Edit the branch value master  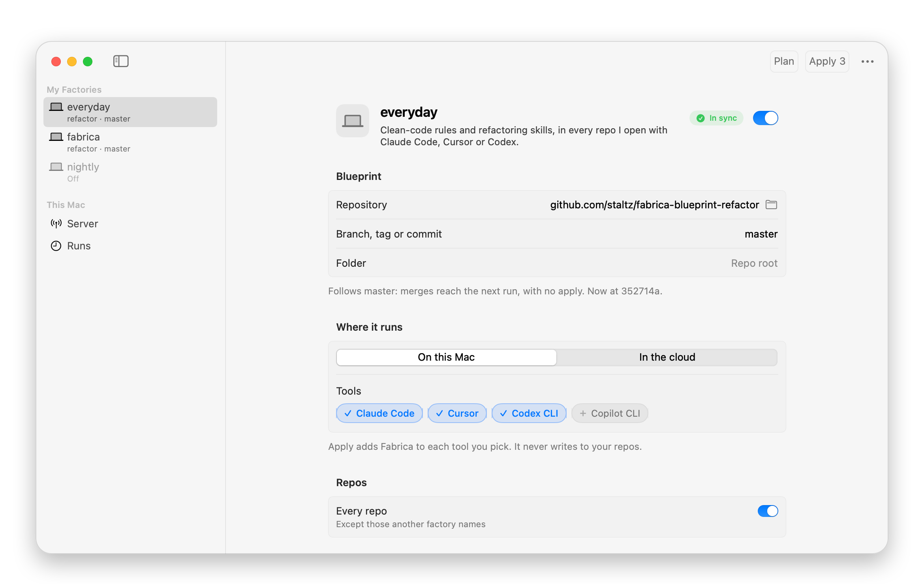tap(761, 234)
